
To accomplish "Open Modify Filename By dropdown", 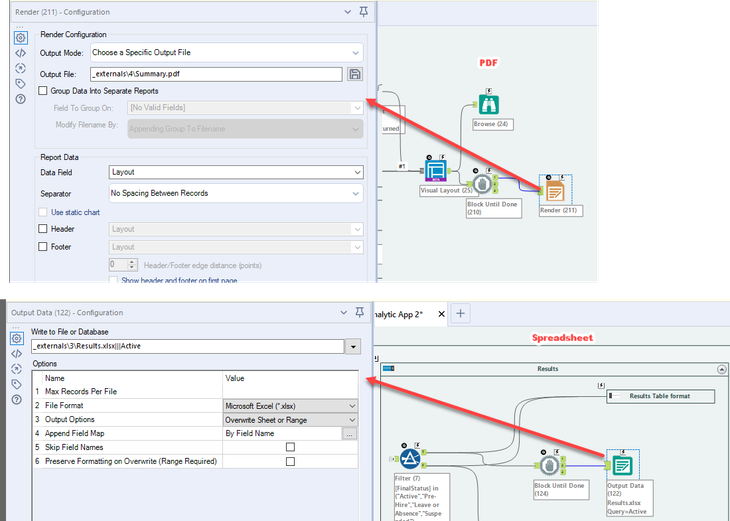I will click(245, 129).
